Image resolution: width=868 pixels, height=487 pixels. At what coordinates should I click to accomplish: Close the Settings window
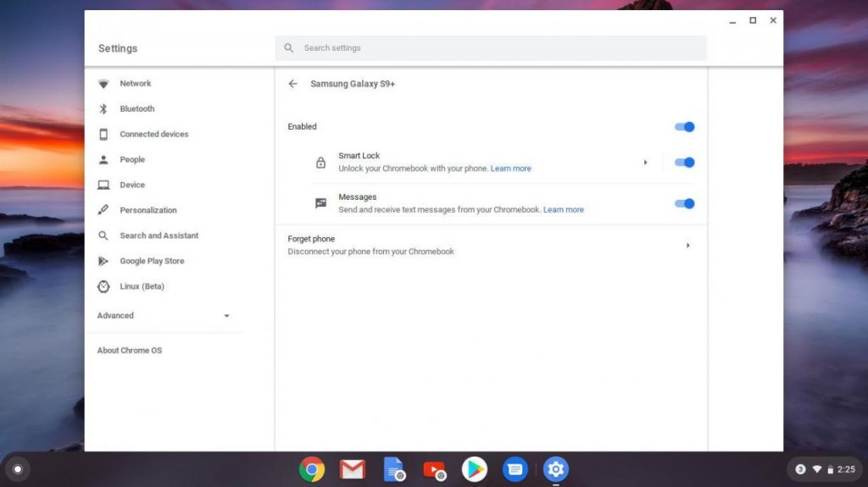[773, 20]
